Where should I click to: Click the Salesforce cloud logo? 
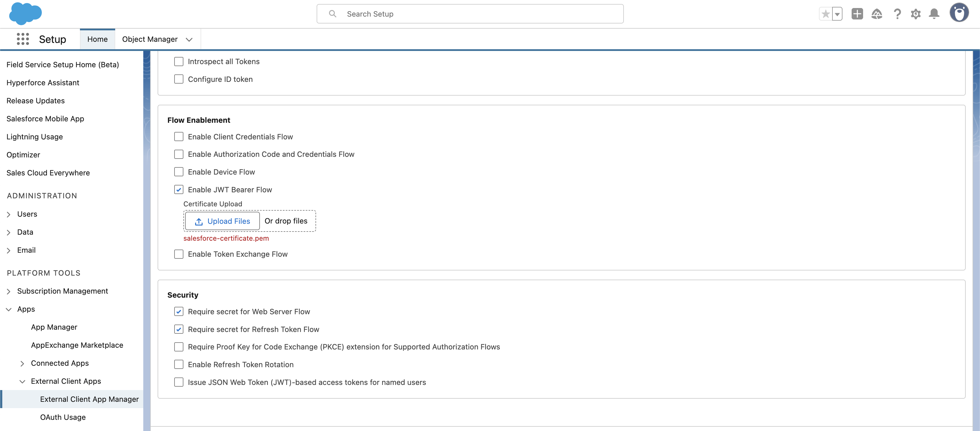(25, 14)
